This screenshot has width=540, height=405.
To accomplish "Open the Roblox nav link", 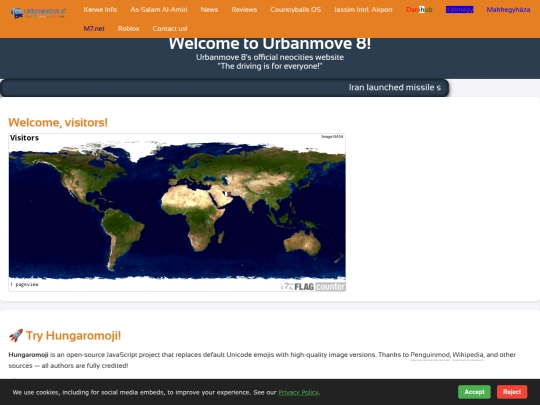I will 128,29.
